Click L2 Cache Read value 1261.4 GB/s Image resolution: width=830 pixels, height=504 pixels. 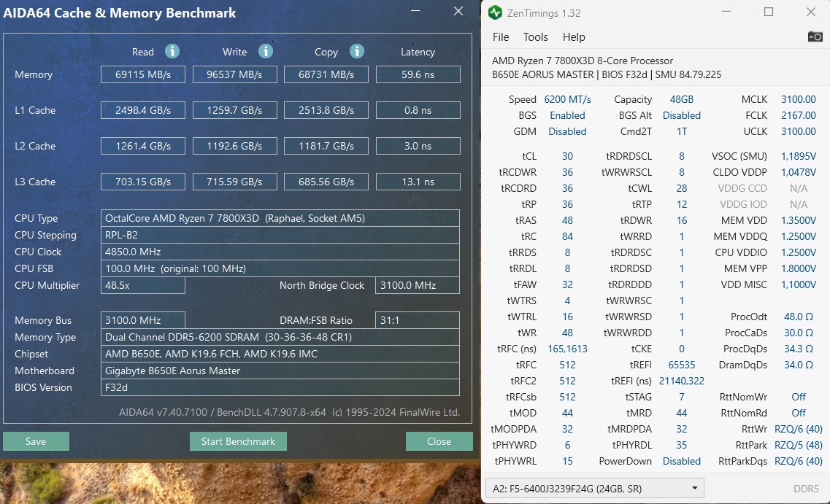143,146
